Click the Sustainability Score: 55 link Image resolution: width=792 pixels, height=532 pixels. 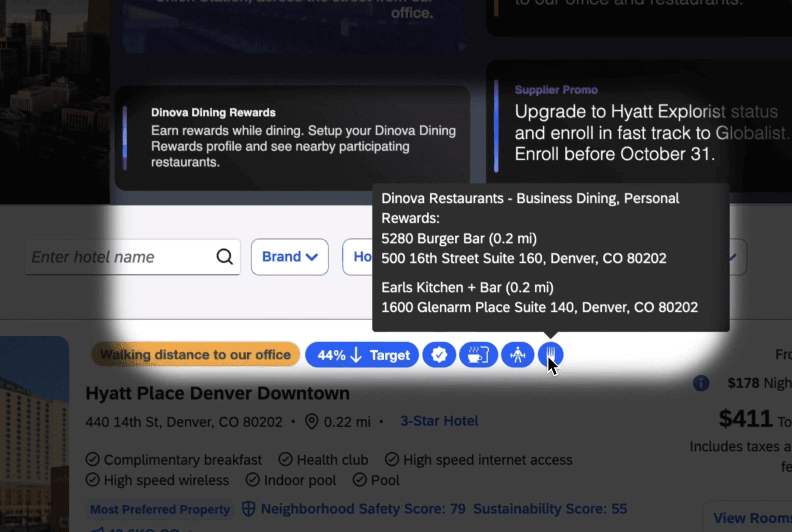(x=550, y=509)
